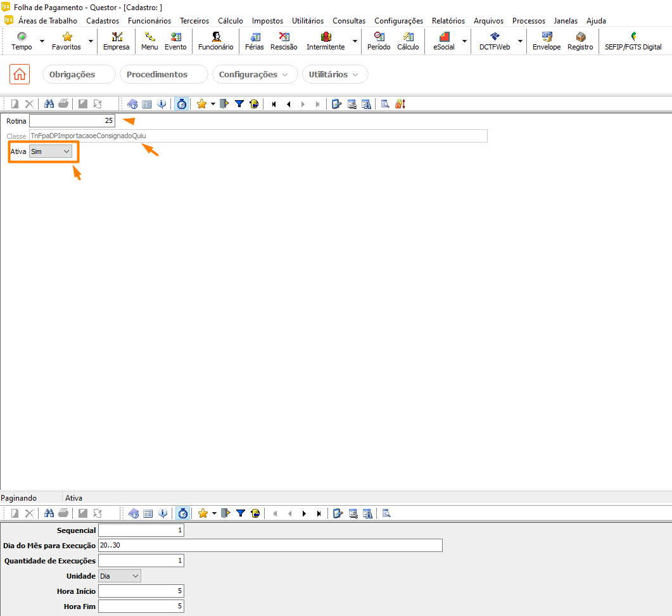Open the Empresa toolbar icon
Image resolution: width=672 pixels, height=616 pixels.
[x=116, y=41]
